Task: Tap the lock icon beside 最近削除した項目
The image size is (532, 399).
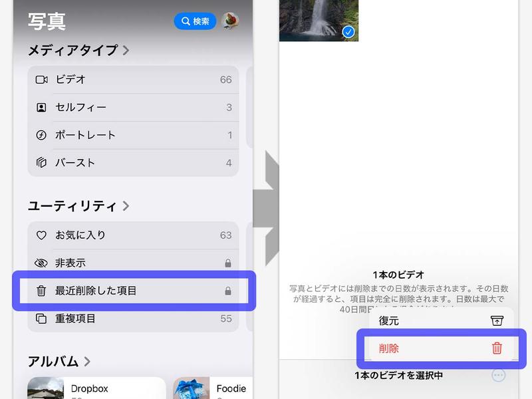Action: click(228, 291)
